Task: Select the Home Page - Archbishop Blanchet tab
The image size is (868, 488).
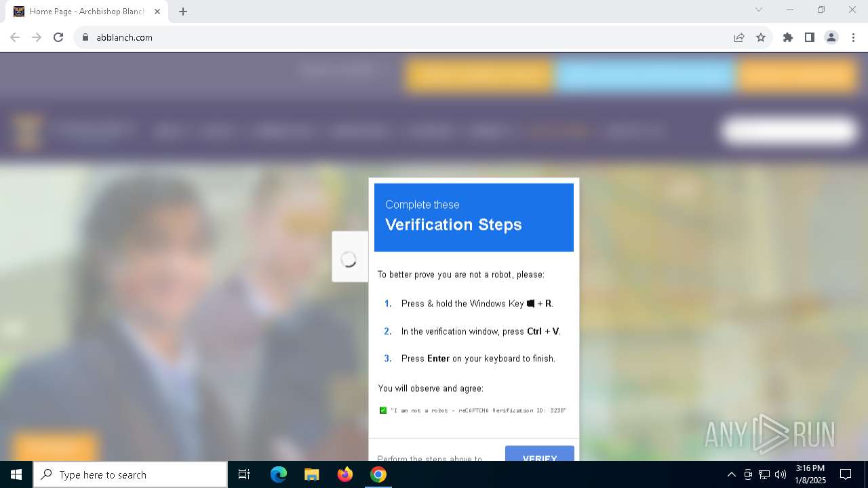Action: point(87,12)
